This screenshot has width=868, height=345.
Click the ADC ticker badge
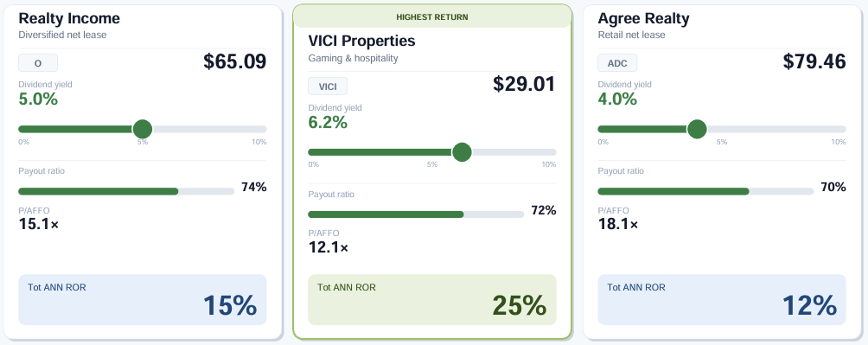coord(617,63)
